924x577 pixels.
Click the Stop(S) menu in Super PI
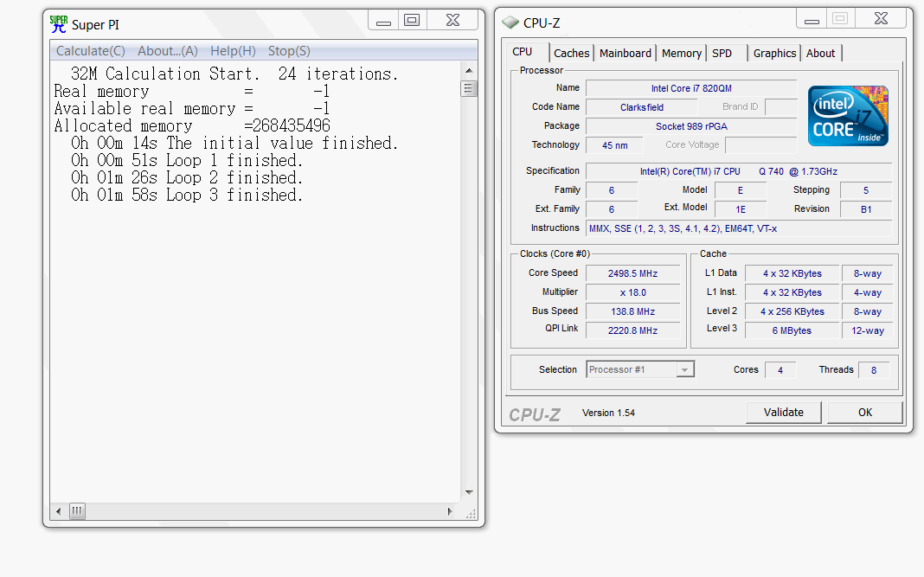pyautogui.click(x=289, y=51)
